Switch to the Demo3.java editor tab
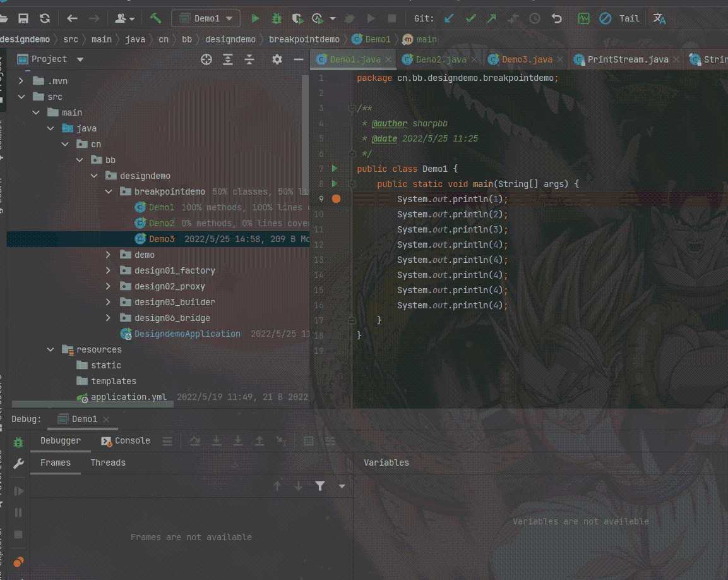The image size is (728, 580). [527, 59]
